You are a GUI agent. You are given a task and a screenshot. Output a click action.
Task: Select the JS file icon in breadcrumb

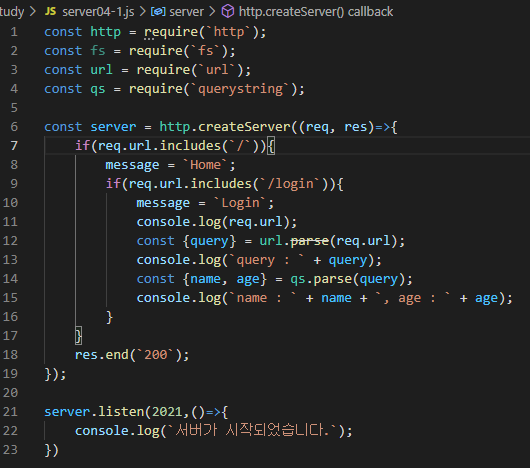[x=50, y=11]
